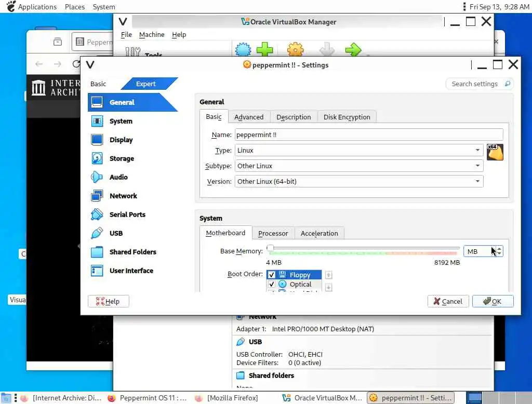Select the Basic tab in General
The image size is (532, 404).
click(x=214, y=117)
